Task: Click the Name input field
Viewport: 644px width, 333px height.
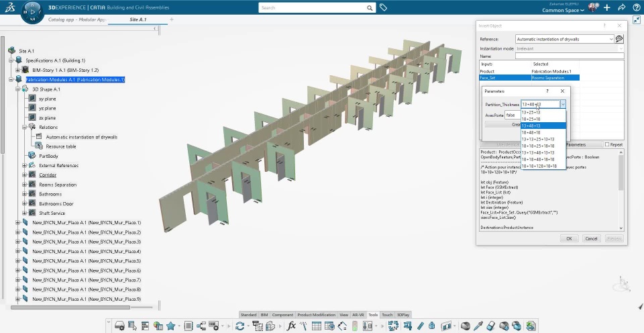Action: [x=570, y=56]
